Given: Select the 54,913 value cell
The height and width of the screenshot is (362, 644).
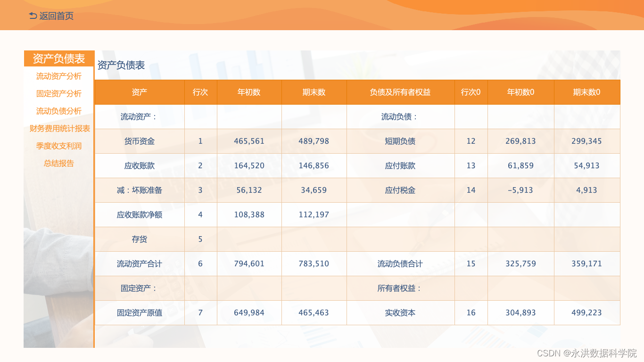Looking at the screenshot, I should tap(587, 165).
